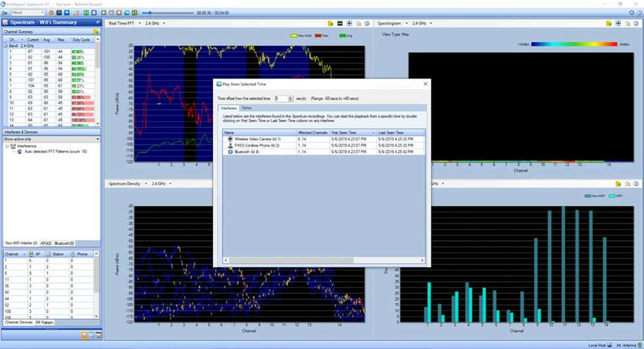
Task: Click Spectrogram export icon
Action: (x=609, y=23)
